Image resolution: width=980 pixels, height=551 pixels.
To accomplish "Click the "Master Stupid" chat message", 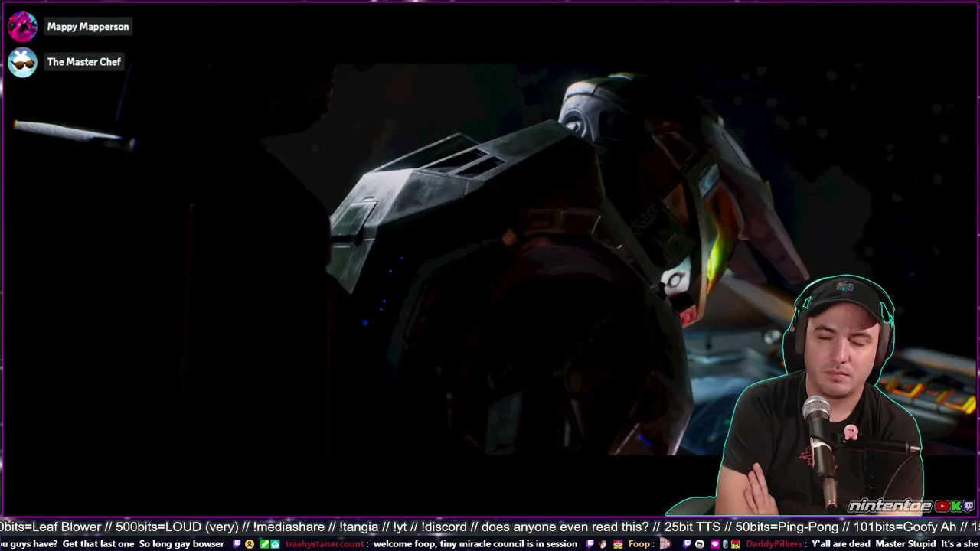I will coord(906,544).
